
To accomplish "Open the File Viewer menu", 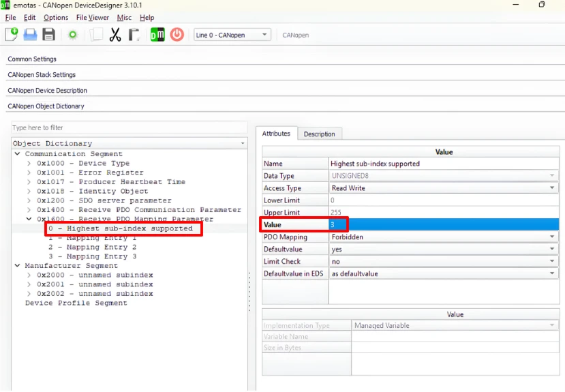I will point(92,18).
